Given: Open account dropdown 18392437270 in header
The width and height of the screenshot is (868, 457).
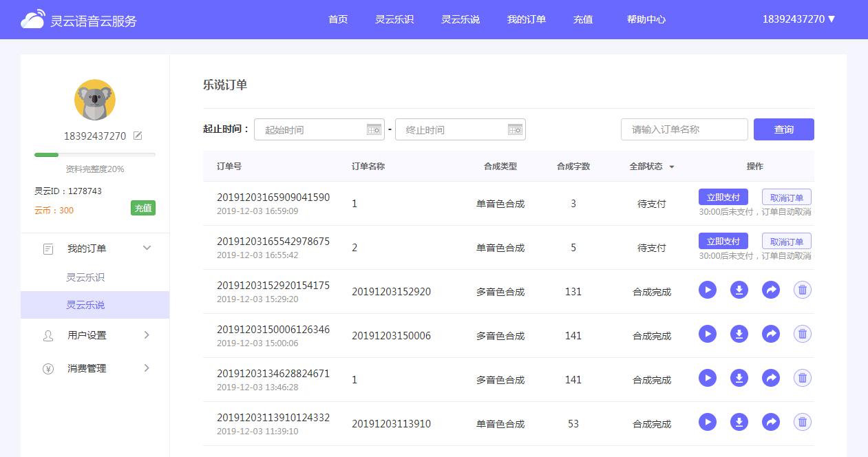Looking at the screenshot, I should click(x=798, y=19).
